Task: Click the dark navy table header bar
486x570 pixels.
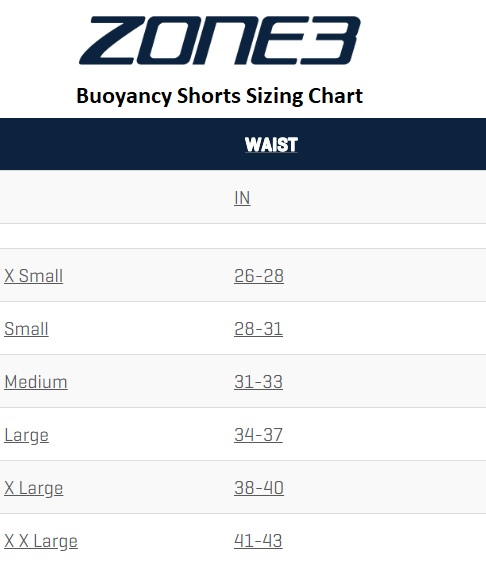Action: [x=243, y=144]
